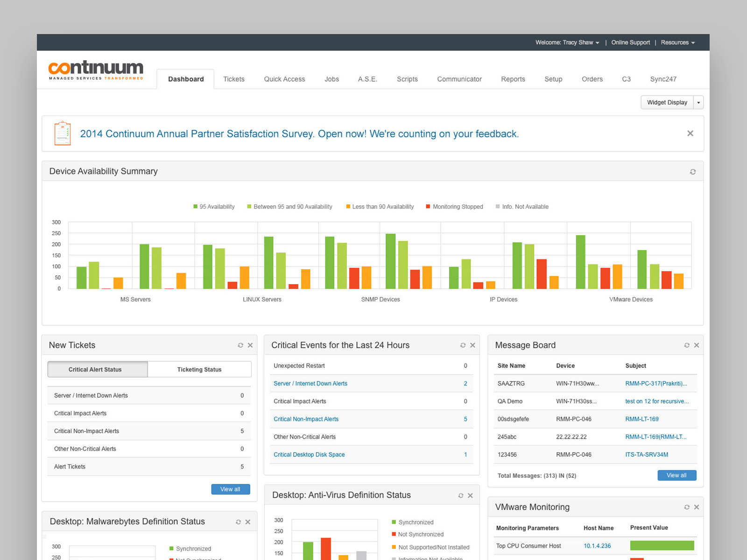Screen dimensions: 747x560
Task: Toggle the 95 Availability legend series
Action: pos(214,206)
